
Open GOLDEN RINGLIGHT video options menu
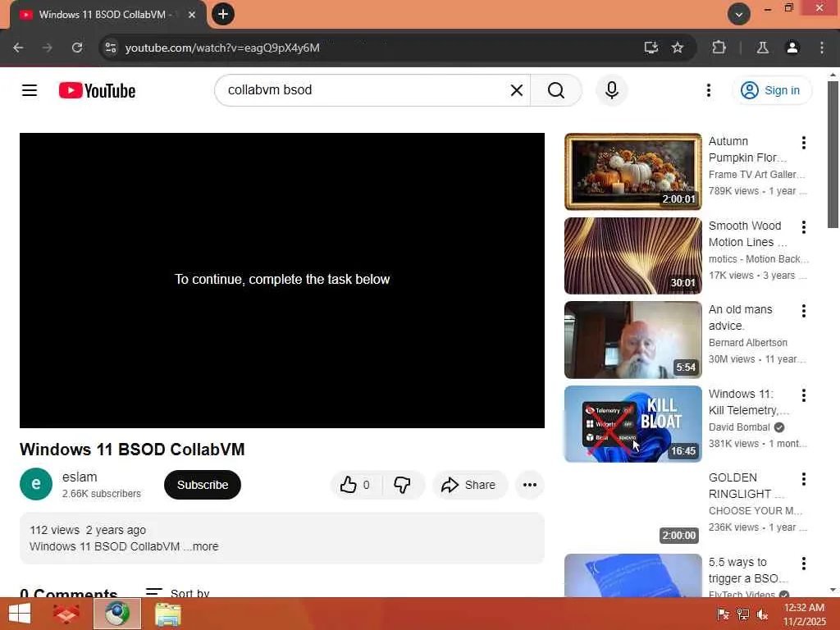(x=804, y=479)
